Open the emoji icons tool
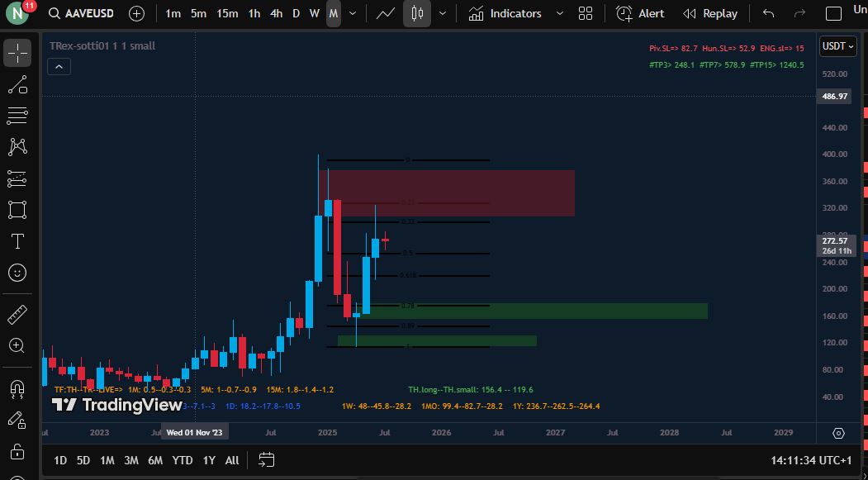The width and height of the screenshot is (868, 480). click(17, 272)
